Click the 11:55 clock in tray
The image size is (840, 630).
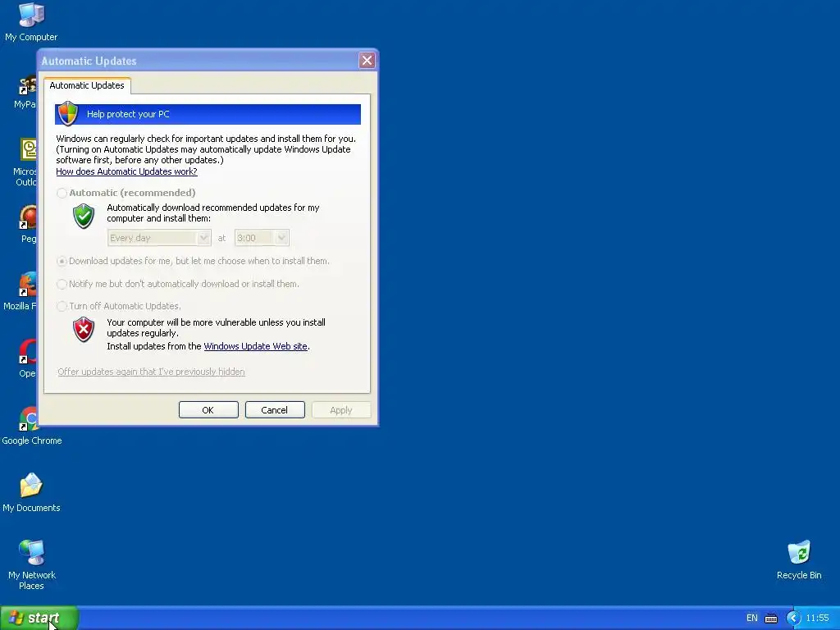817,619
